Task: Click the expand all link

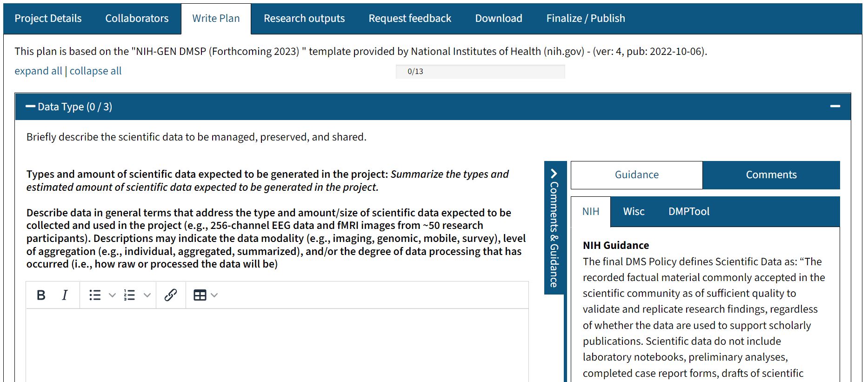Action: (x=38, y=71)
